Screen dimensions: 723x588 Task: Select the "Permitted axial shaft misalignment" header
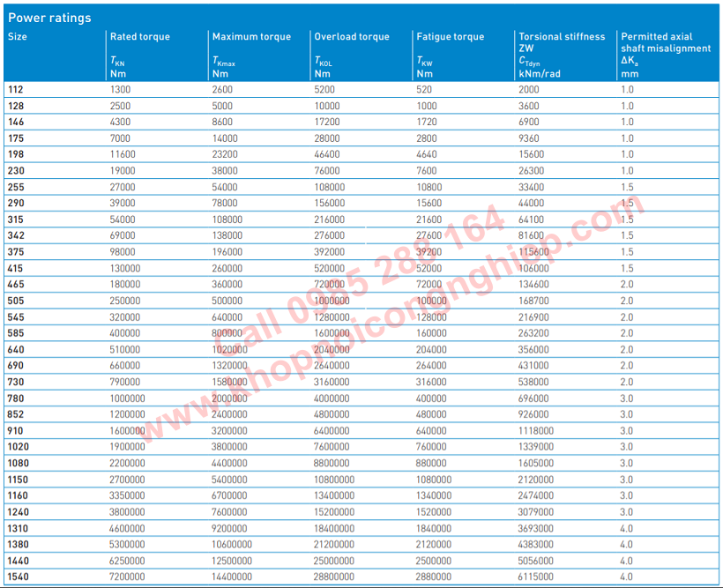(666, 42)
